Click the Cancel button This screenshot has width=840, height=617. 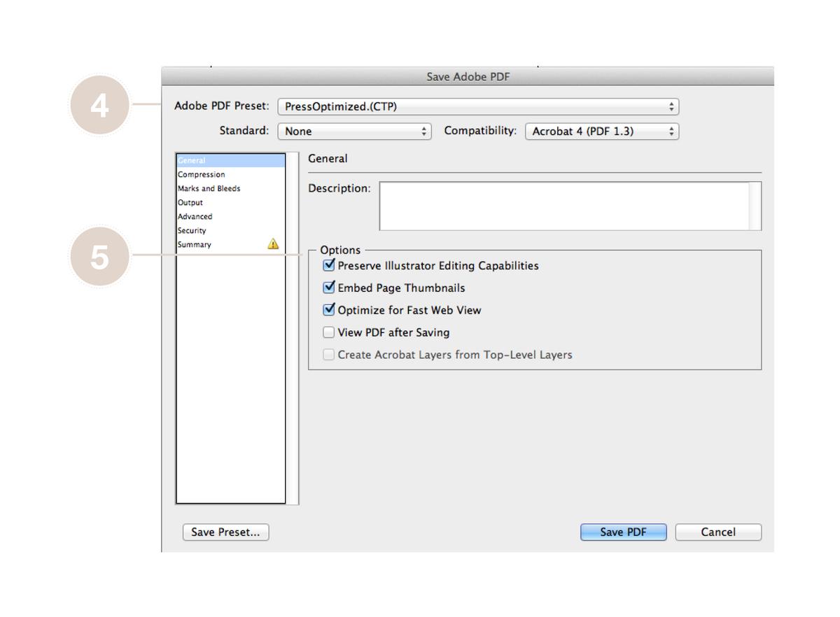tap(718, 532)
